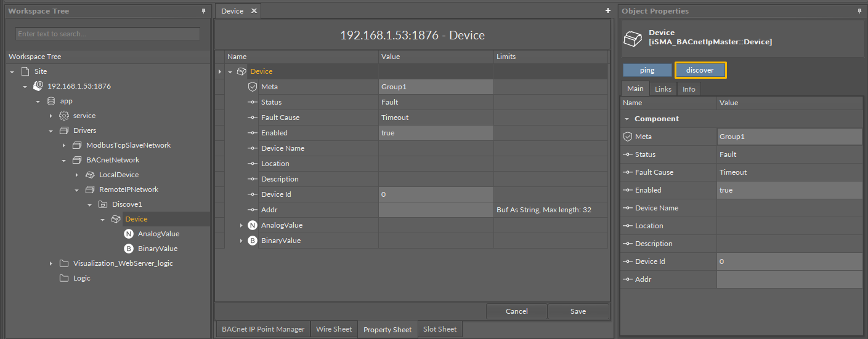Collapse the BACnetNetwork tree node
Image resolution: width=868 pixels, height=339 pixels.
tap(63, 160)
